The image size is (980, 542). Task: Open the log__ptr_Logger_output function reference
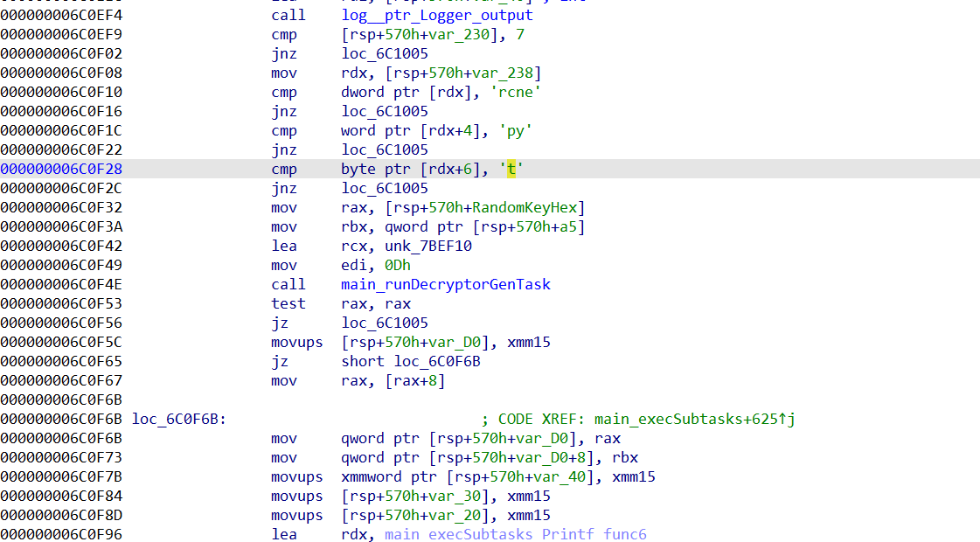[437, 15]
